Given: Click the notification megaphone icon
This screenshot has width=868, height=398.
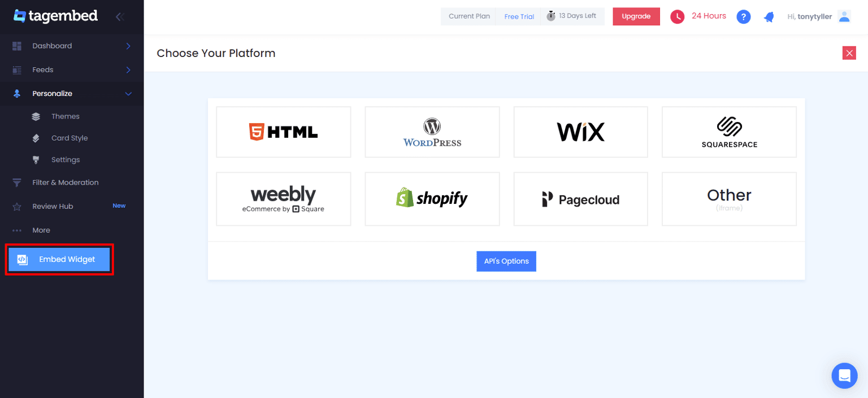Looking at the screenshot, I should [769, 17].
